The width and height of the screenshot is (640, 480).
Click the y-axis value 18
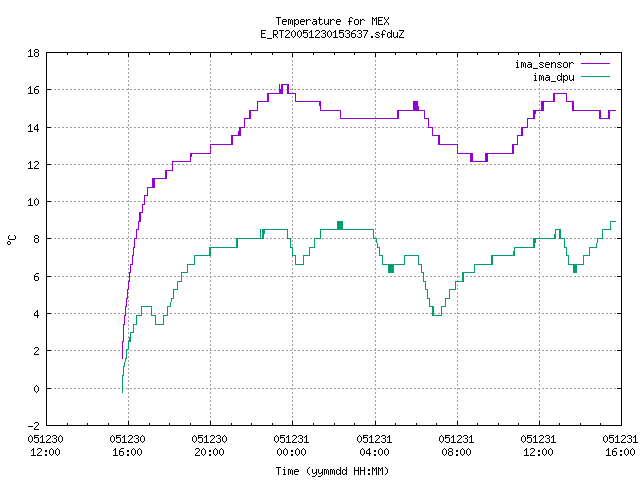pyautogui.click(x=33, y=53)
